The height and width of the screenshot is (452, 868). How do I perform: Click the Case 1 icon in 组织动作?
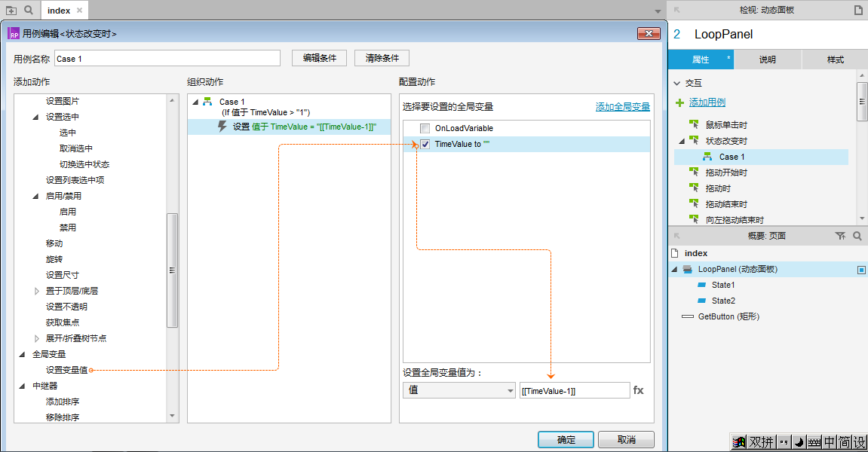pyautogui.click(x=207, y=102)
